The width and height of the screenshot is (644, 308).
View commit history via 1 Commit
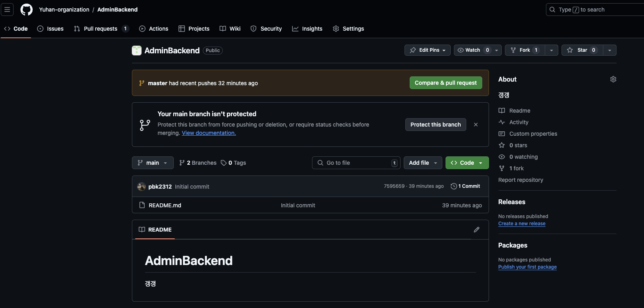coord(465,186)
